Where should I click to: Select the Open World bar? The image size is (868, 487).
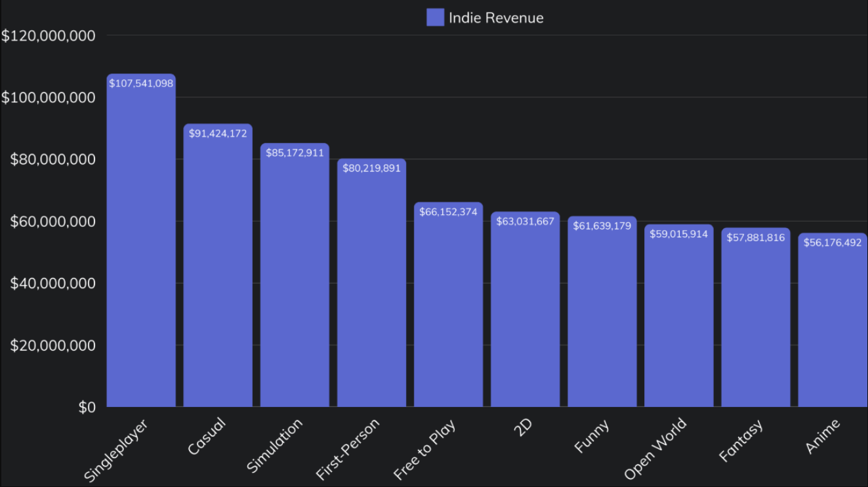coord(678,316)
